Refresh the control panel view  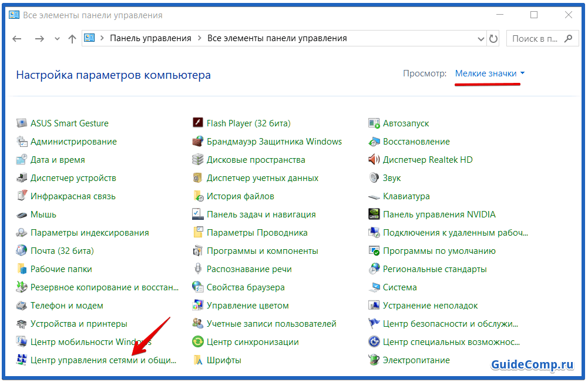click(x=493, y=39)
